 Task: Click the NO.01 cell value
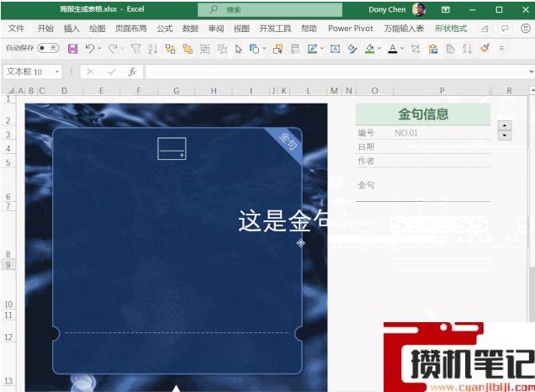coord(406,133)
